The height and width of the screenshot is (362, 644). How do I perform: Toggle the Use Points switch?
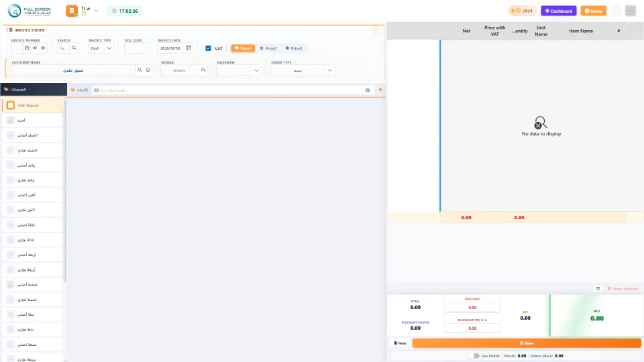[x=474, y=356]
